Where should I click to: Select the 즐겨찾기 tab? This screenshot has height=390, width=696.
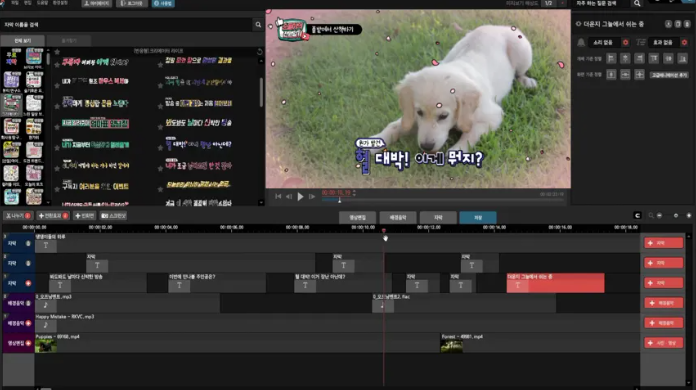tap(69, 41)
